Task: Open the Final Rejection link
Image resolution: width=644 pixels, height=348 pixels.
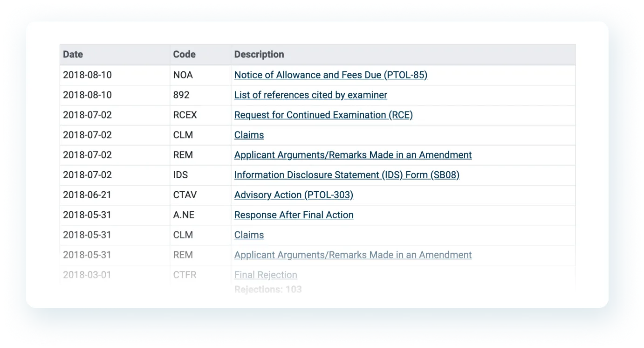Action: (266, 275)
